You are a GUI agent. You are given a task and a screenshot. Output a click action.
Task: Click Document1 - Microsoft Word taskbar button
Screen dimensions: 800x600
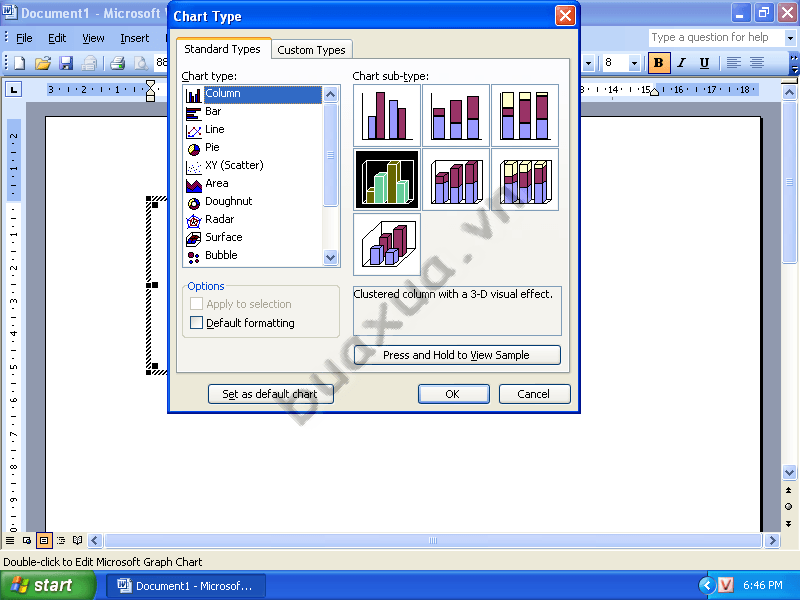click(186, 585)
